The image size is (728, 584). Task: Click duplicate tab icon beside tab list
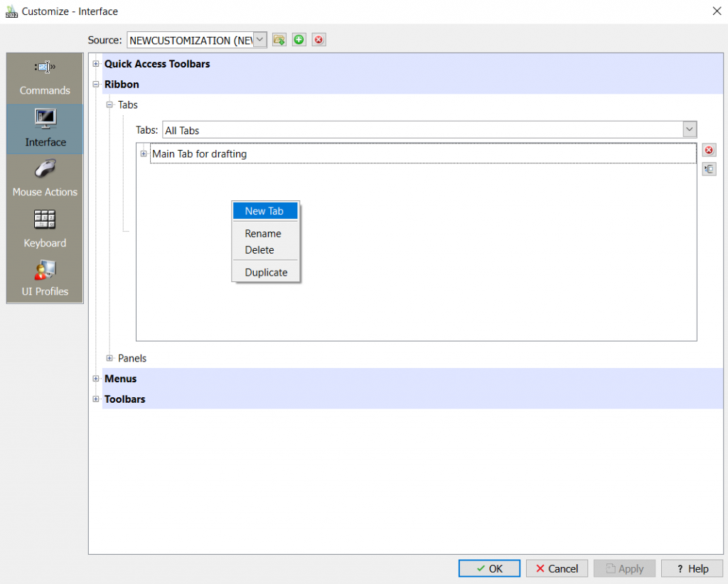[x=709, y=169]
